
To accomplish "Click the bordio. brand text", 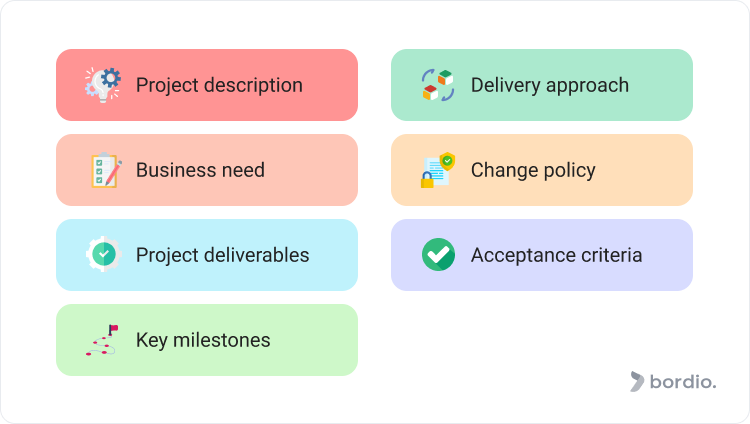I will [683, 382].
